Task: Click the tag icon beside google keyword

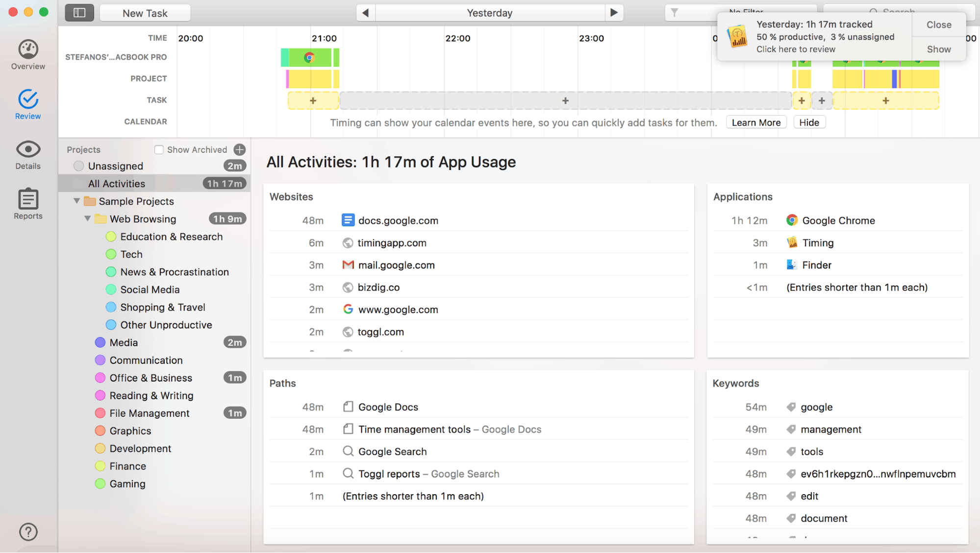Action: coord(791,407)
